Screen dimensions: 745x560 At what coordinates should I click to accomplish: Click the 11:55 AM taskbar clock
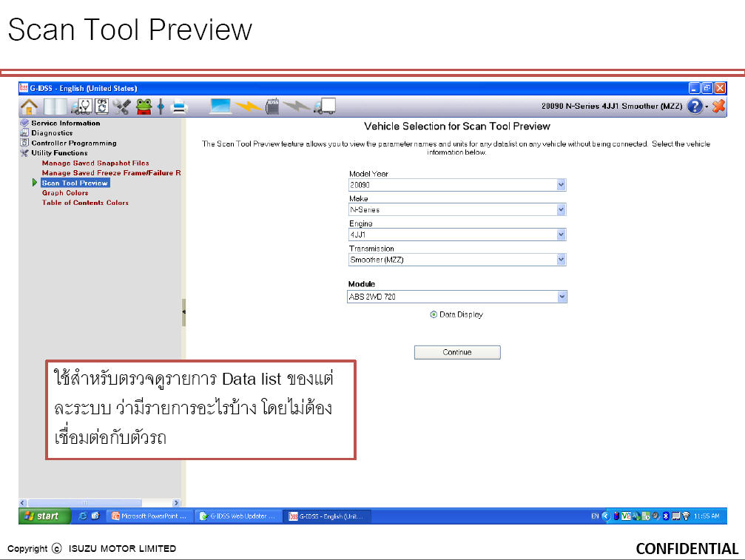pos(707,516)
